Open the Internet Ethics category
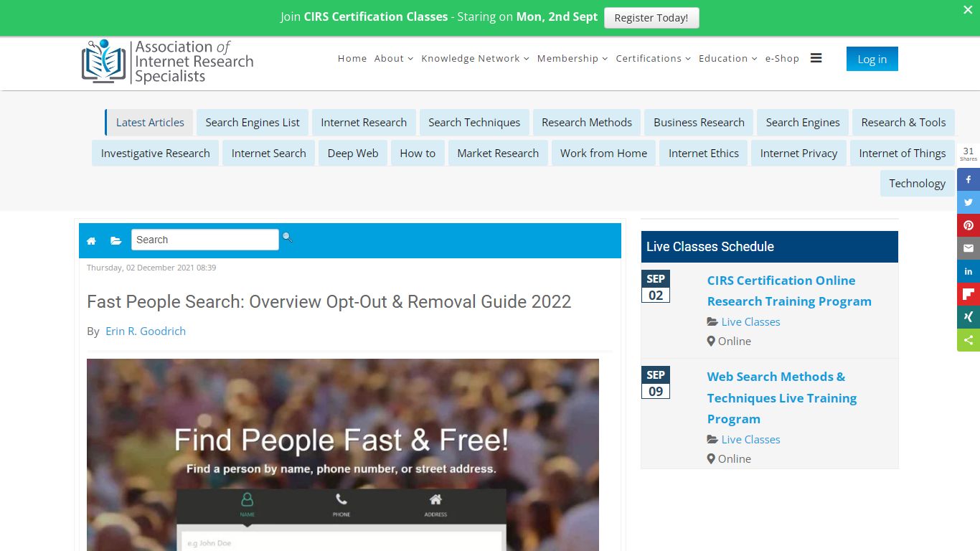Screen dimensions: 980x551 point(704,153)
